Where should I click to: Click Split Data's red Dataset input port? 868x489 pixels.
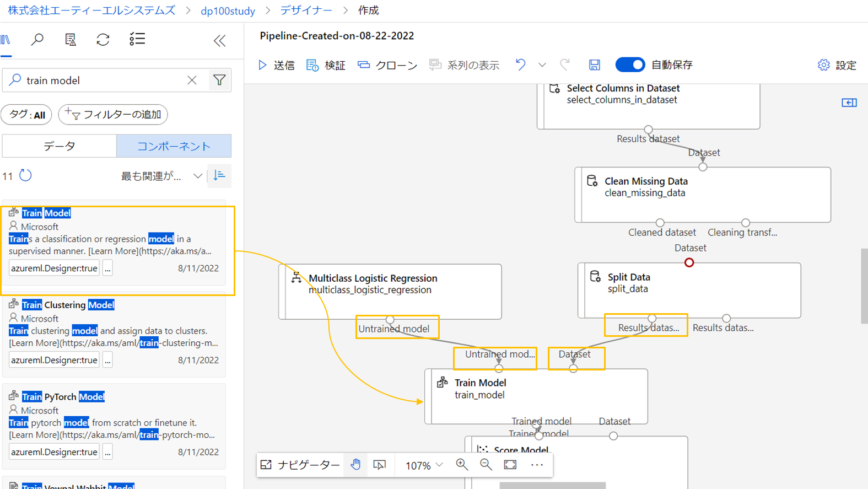pos(689,262)
